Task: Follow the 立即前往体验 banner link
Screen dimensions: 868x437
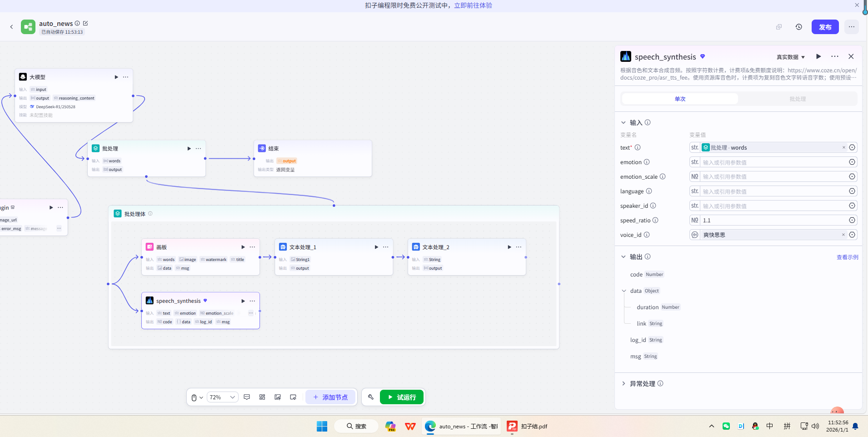Action: 473,5
